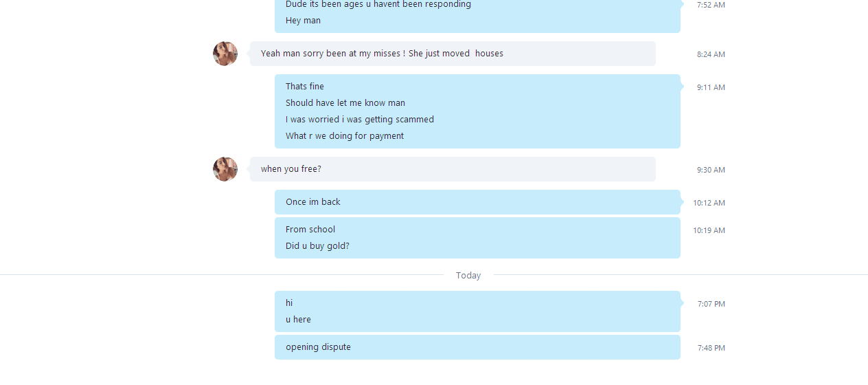Click the 10:12 AM timestamp
The width and height of the screenshot is (868, 385).
coord(709,203)
